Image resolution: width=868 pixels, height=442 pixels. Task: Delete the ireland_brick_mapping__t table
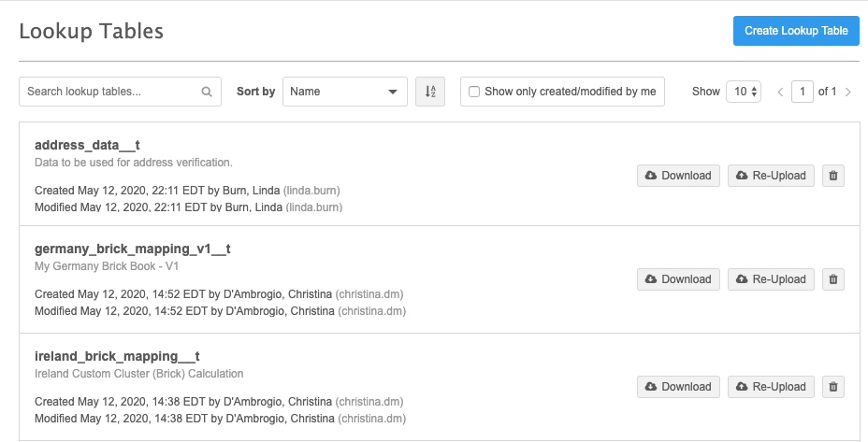[833, 387]
